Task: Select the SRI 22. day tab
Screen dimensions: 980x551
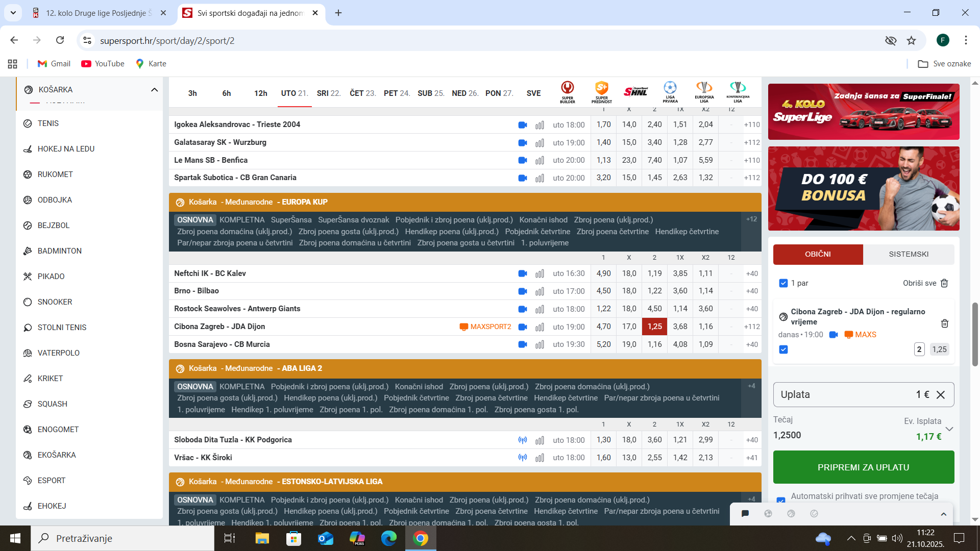Action: (x=328, y=93)
